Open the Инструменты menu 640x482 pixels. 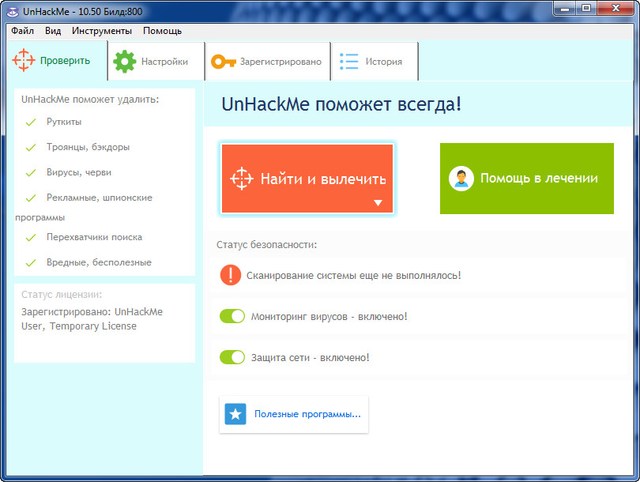tap(101, 31)
